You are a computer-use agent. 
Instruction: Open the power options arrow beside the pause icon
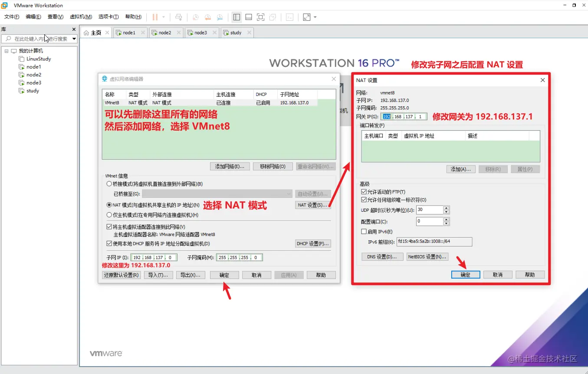[164, 17]
